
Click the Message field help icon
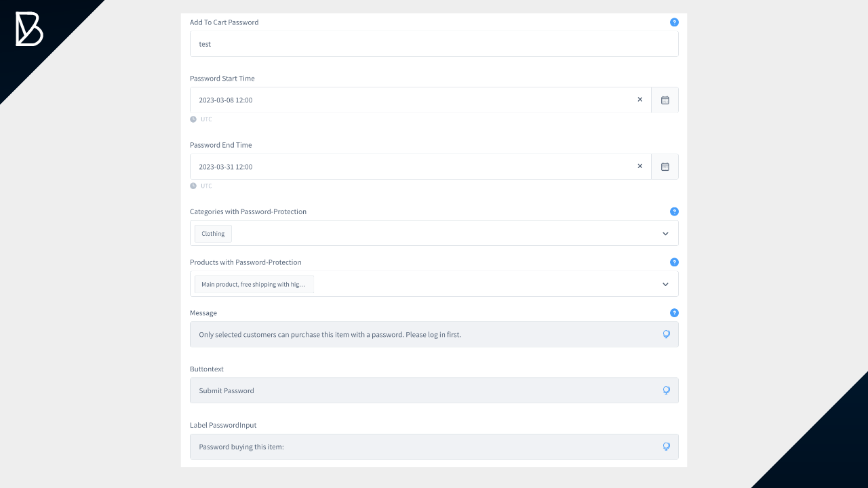click(674, 313)
